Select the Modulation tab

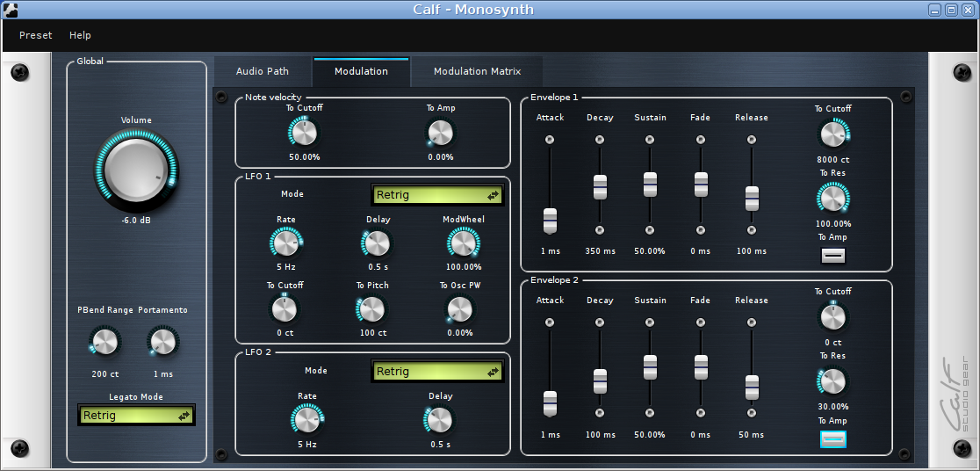click(361, 71)
